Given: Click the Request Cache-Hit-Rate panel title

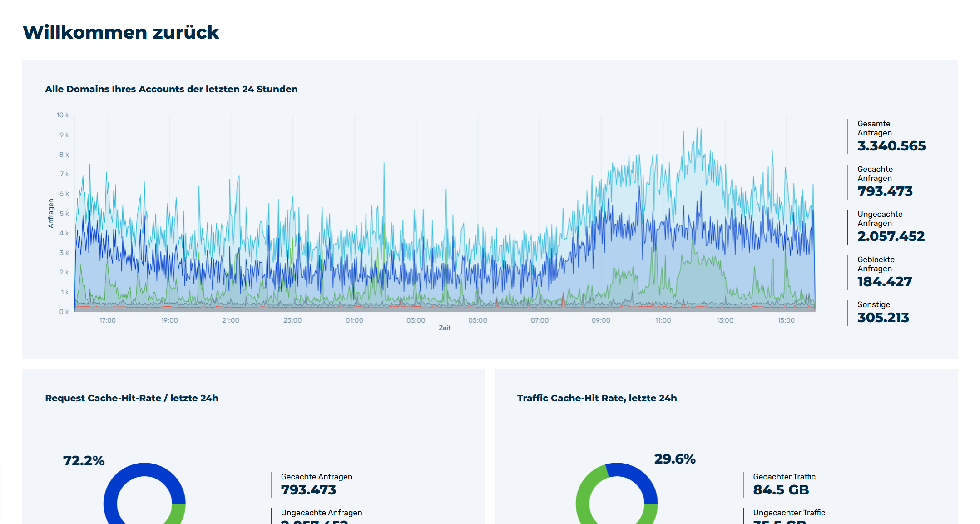Looking at the screenshot, I should pyautogui.click(x=132, y=398).
